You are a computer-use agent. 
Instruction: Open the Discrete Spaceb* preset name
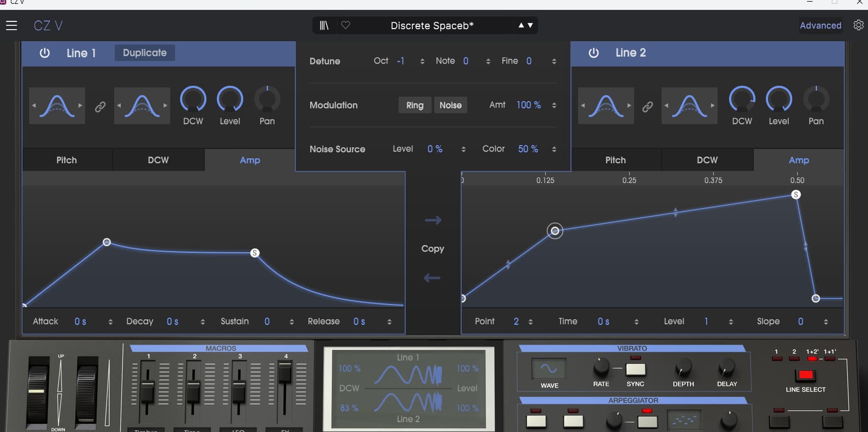(x=432, y=25)
